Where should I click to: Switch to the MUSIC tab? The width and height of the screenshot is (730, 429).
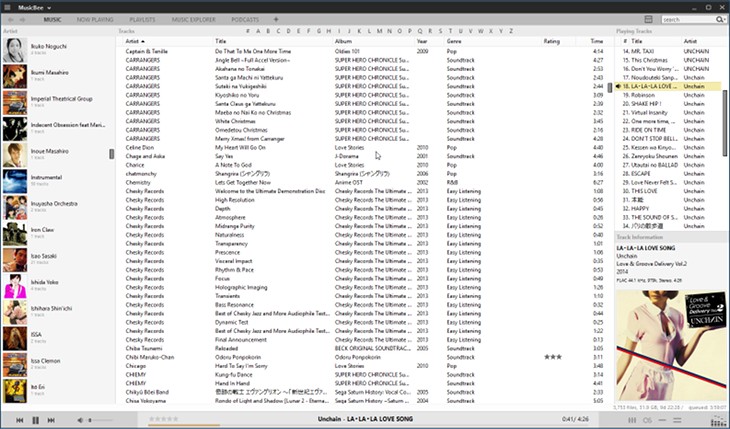point(52,20)
